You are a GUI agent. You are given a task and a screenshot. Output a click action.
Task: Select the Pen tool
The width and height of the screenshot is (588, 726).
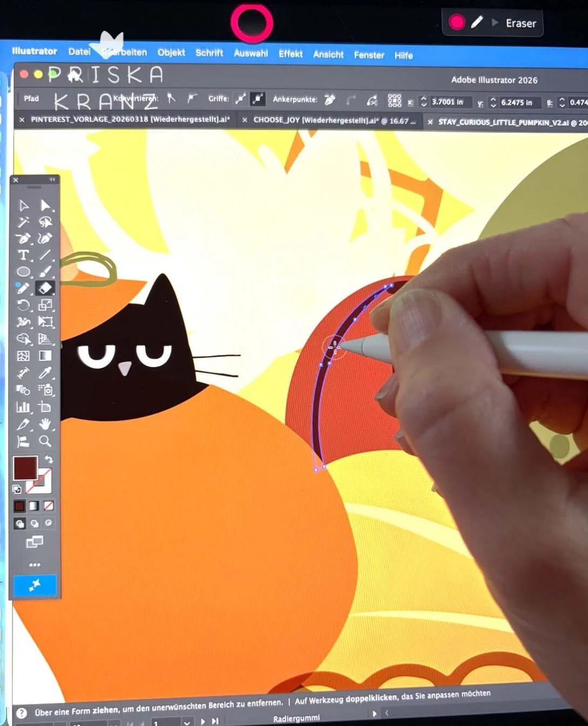click(x=23, y=238)
